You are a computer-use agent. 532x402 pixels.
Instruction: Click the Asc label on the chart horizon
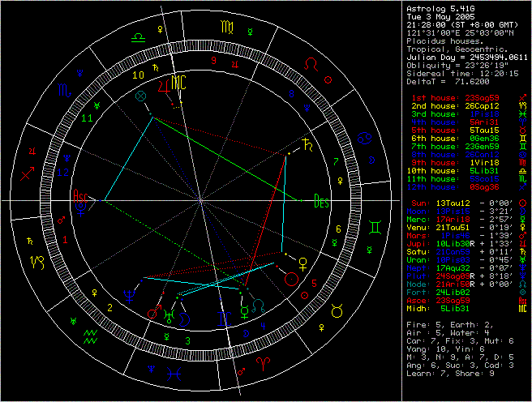click(81, 196)
